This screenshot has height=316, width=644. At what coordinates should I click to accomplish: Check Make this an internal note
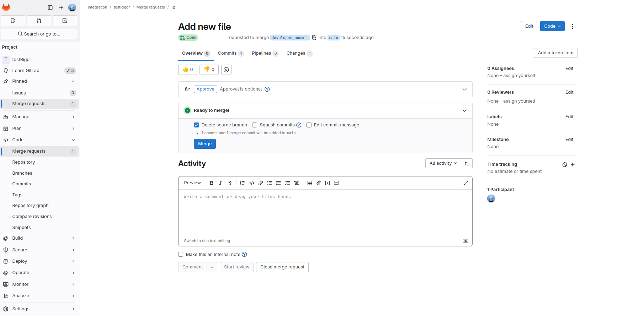[x=181, y=255]
